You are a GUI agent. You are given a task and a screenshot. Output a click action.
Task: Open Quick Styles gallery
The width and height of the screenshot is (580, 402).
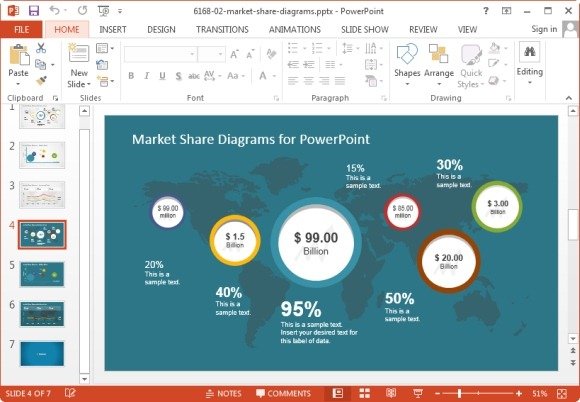click(x=471, y=66)
